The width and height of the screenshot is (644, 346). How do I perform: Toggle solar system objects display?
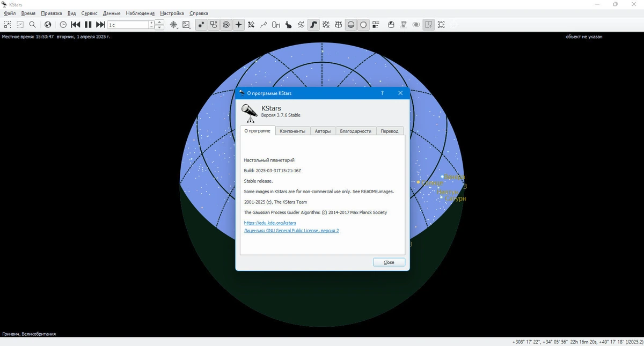[x=226, y=25]
